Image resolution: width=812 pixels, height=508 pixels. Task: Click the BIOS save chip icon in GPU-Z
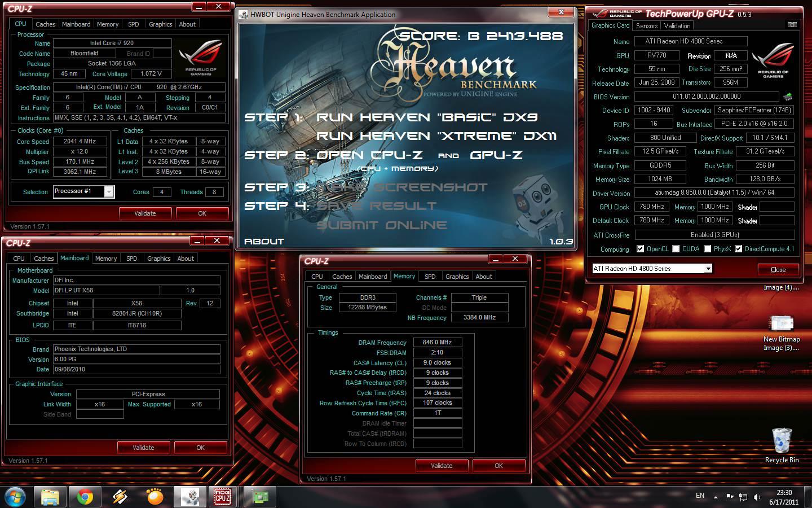(788, 97)
